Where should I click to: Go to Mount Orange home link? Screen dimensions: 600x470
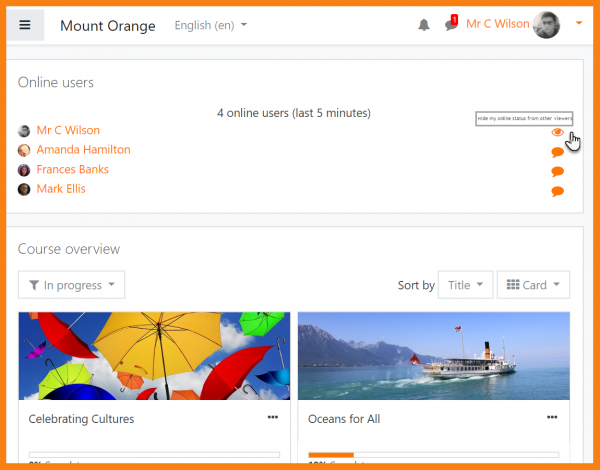(107, 26)
